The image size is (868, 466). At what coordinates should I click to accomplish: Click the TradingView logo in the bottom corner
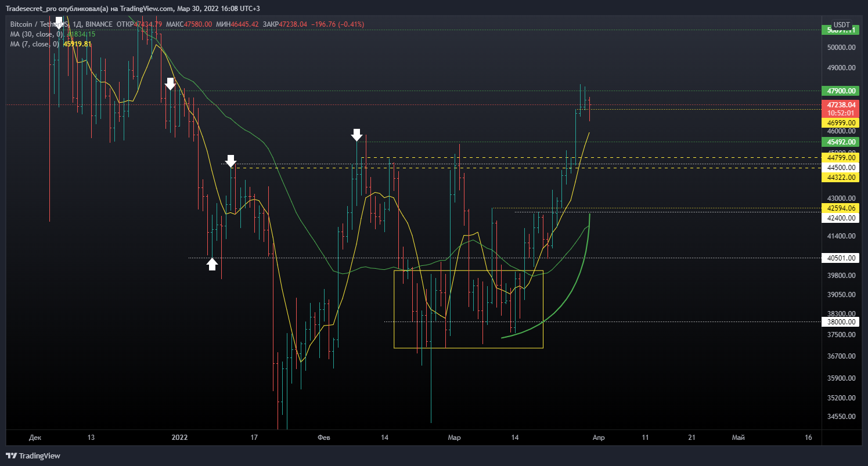click(x=33, y=456)
